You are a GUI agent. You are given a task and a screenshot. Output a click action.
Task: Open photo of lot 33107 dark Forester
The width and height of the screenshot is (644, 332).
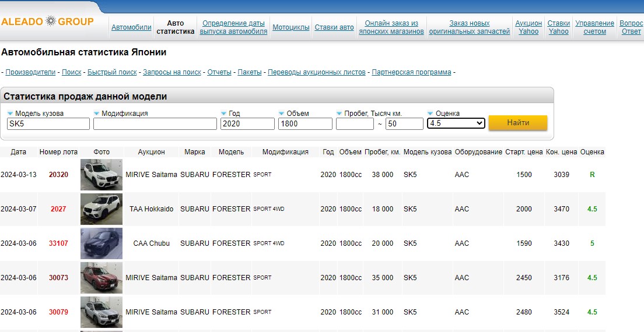click(101, 243)
